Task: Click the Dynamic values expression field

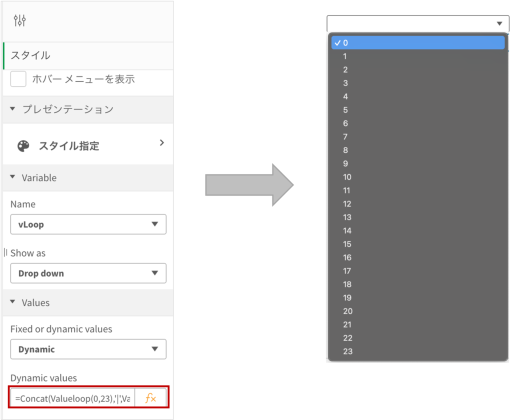Action: pyautogui.click(x=73, y=398)
